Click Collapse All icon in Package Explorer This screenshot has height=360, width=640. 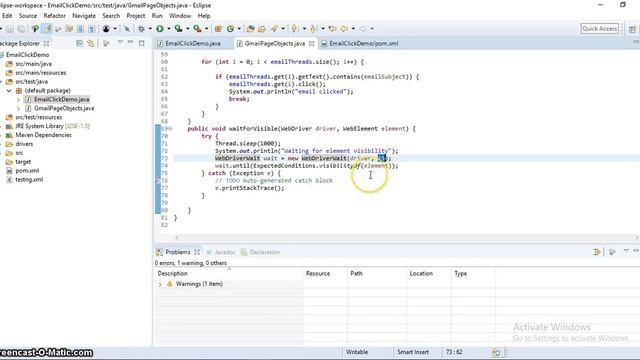79,43
